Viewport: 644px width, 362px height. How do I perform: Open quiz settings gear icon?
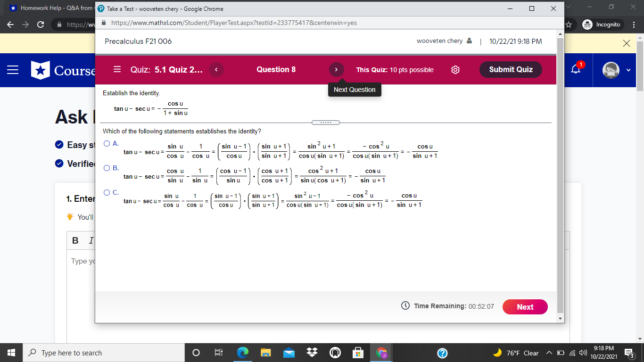pos(455,70)
